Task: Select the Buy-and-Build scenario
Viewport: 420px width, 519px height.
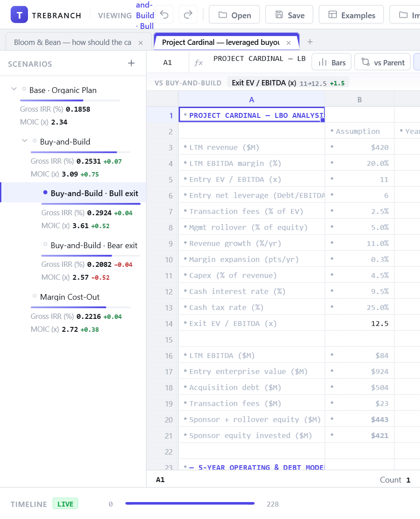Action: (65, 142)
